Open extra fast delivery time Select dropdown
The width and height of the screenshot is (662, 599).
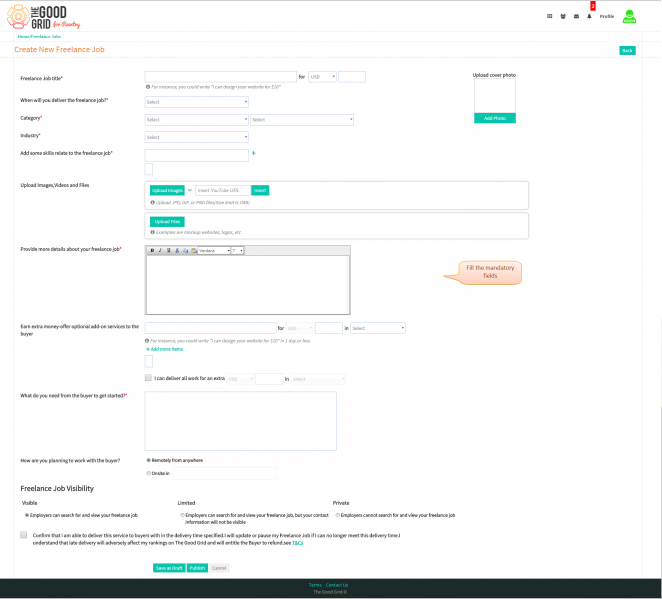318,379
